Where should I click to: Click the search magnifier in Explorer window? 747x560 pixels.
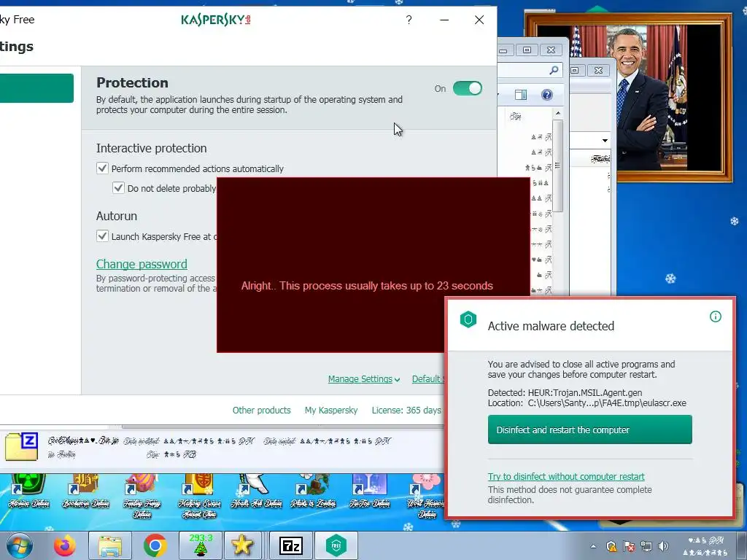coord(554,71)
